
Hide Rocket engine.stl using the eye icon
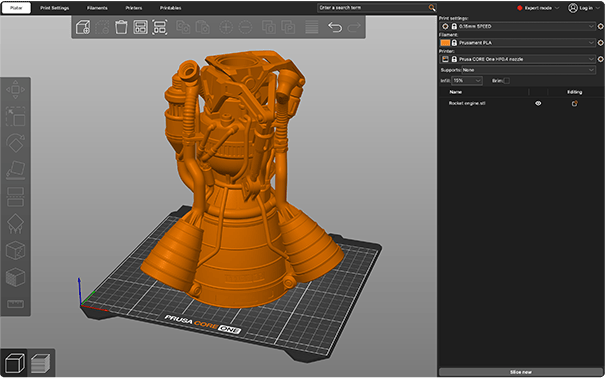point(538,103)
